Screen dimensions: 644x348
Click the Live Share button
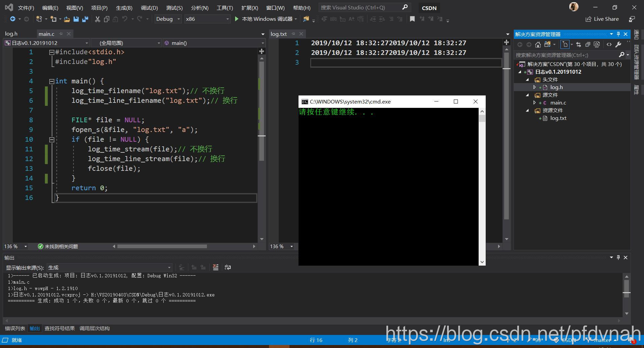click(602, 19)
